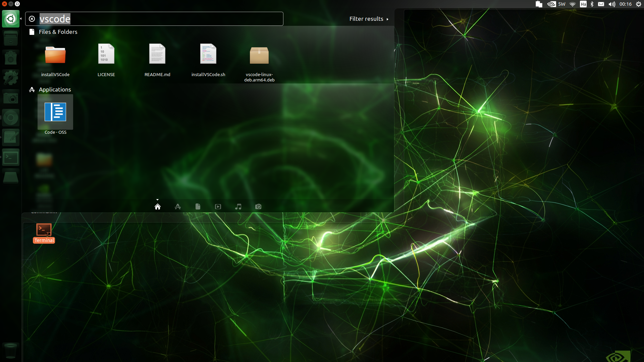Open the README.md file

pos(157,54)
